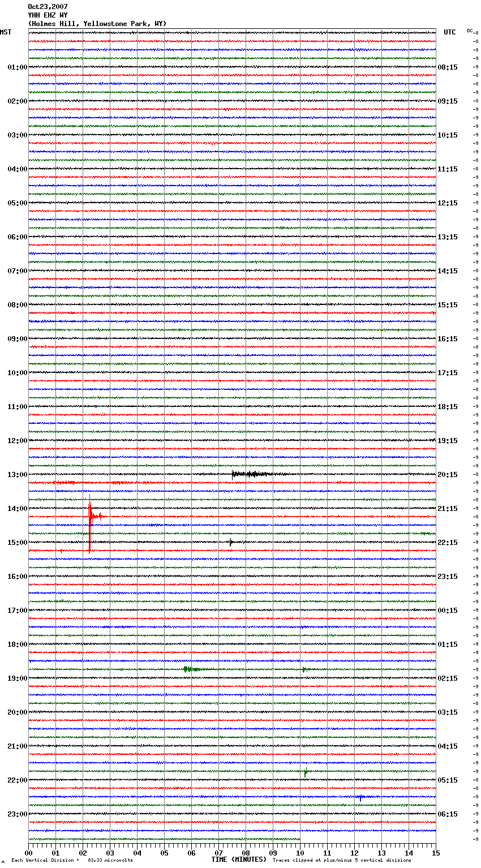This screenshot has width=481, height=868.
Task: Click the "00:15" UTC time label
Action: [448, 611]
